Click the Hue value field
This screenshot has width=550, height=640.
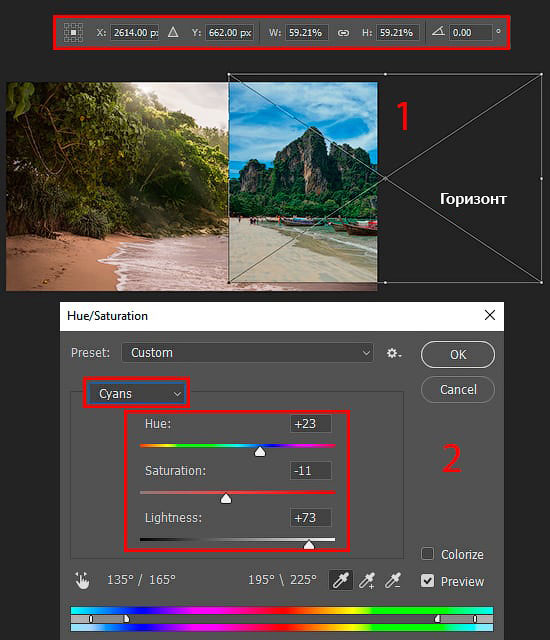pos(310,424)
